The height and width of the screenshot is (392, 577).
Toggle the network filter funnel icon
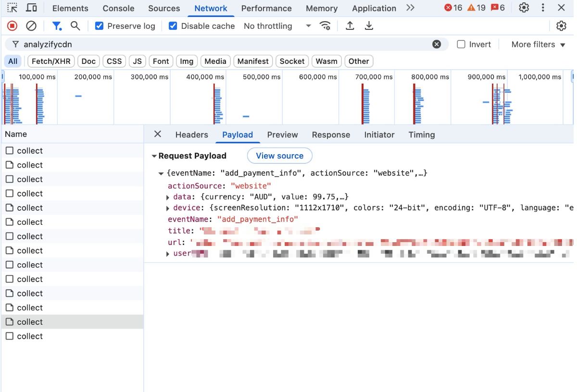click(x=57, y=26)
